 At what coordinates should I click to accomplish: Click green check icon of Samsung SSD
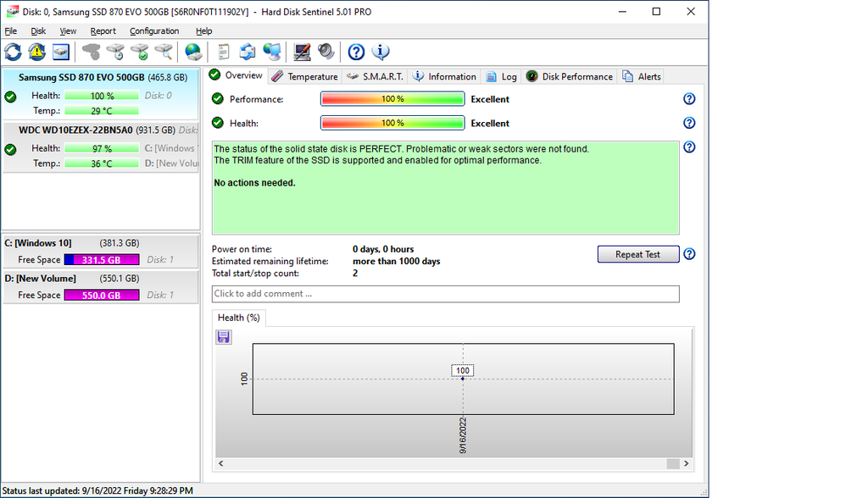tap(10, 97)
